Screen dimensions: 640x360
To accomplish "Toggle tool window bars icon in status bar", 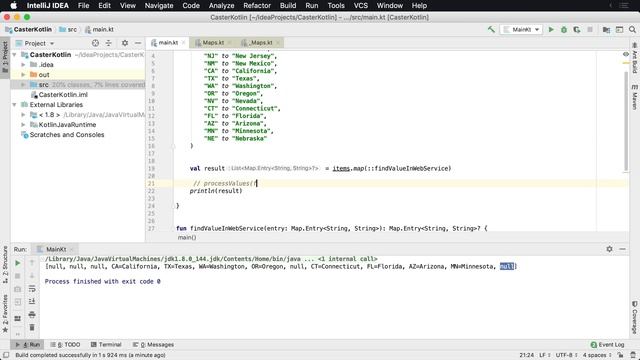I will tap(6, 355).
